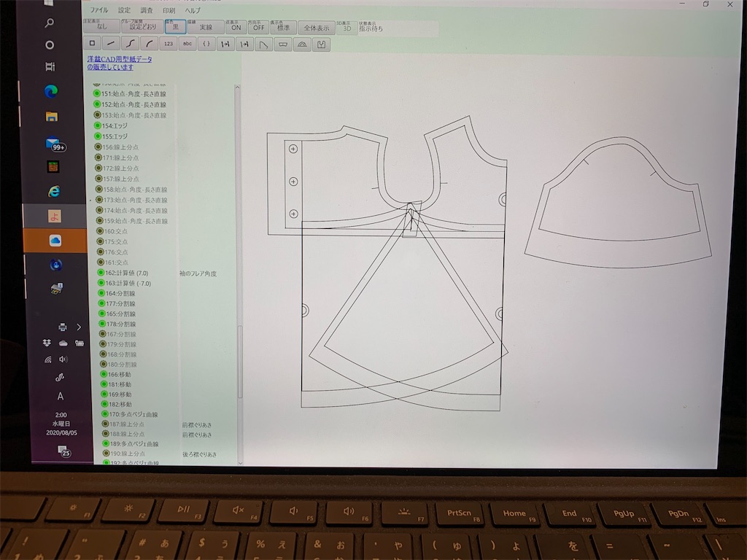Open File Explorer from the taskbar
Screen dimensions: 747x560
(52, 116)
